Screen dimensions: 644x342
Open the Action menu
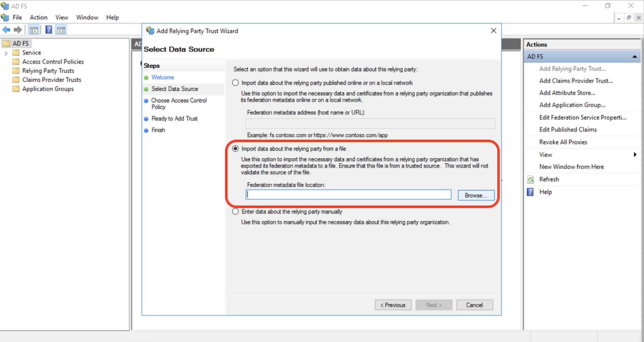pos(39,17)
